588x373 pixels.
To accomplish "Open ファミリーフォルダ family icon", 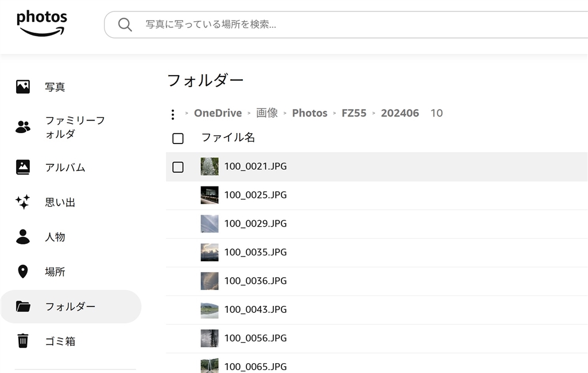I will (23, 127).
